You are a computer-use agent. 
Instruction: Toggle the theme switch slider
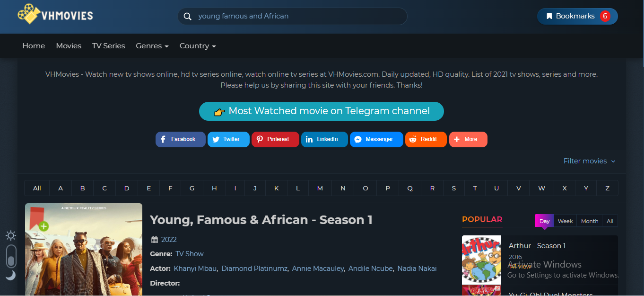pyautogui.click(x=11, y=256)
